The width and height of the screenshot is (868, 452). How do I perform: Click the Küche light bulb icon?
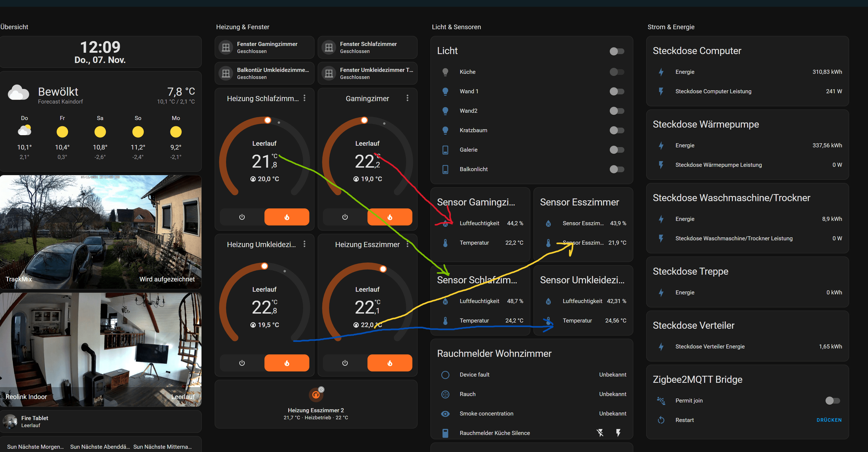click(x=445, y=72)
